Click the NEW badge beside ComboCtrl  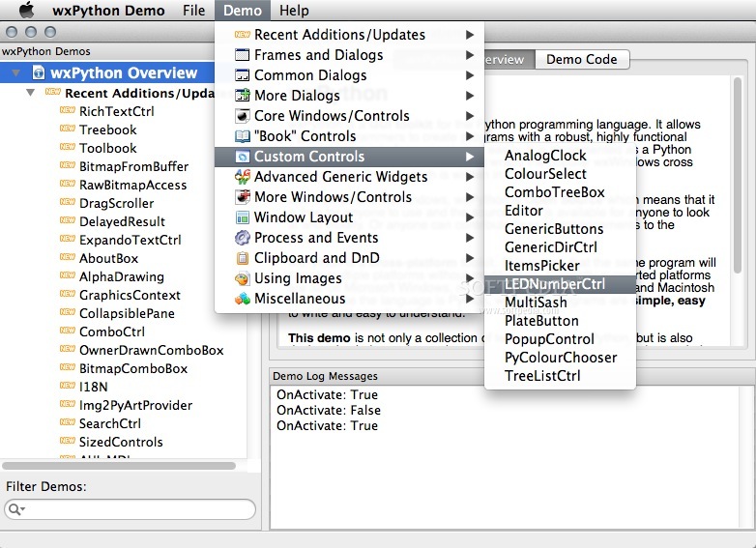tap(67, 331)
